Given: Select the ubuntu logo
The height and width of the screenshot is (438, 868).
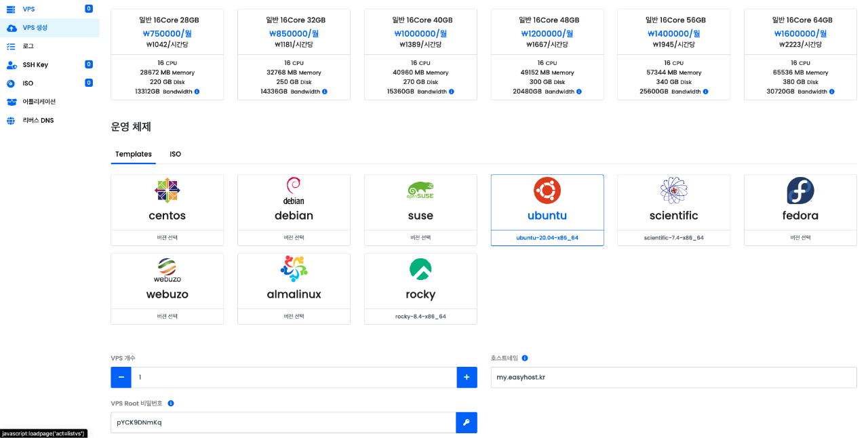Looking at the screenshot, I should click(x=547, y=191).
